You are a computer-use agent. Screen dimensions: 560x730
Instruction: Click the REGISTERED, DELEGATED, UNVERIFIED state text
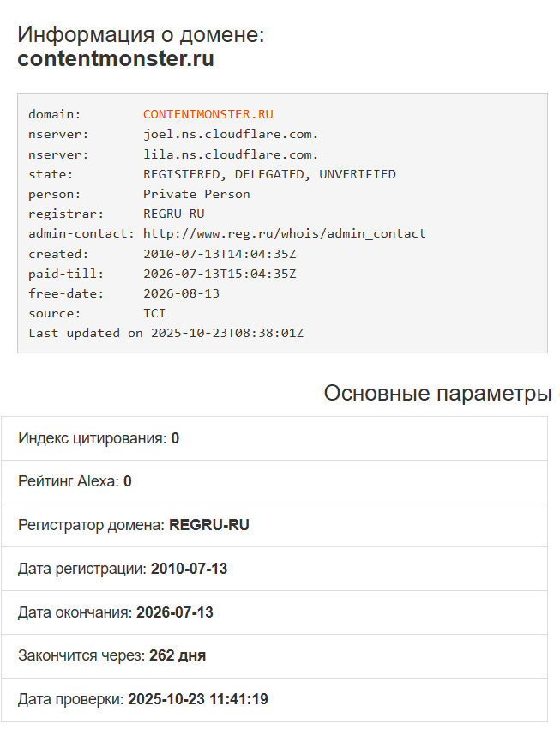269,174
